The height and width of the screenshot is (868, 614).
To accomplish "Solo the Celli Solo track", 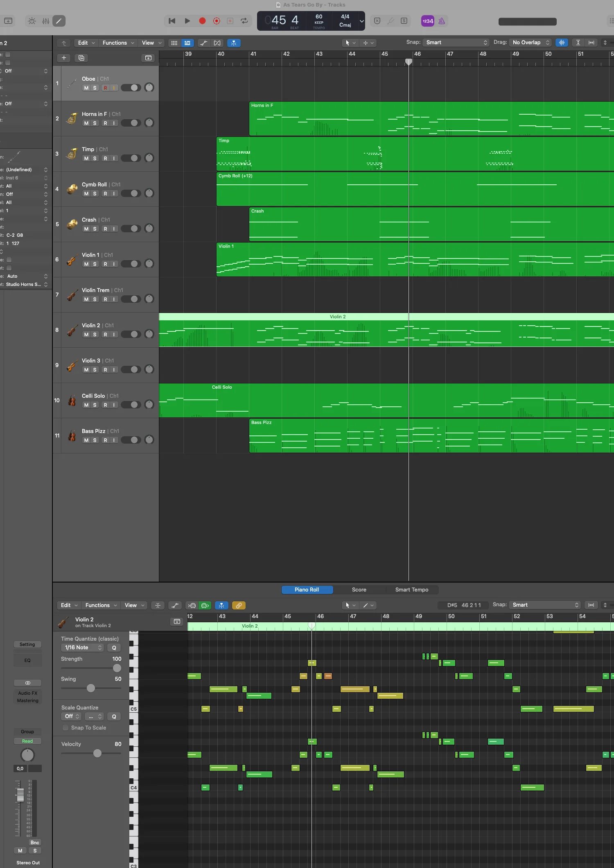I will (x=95, y=405).
